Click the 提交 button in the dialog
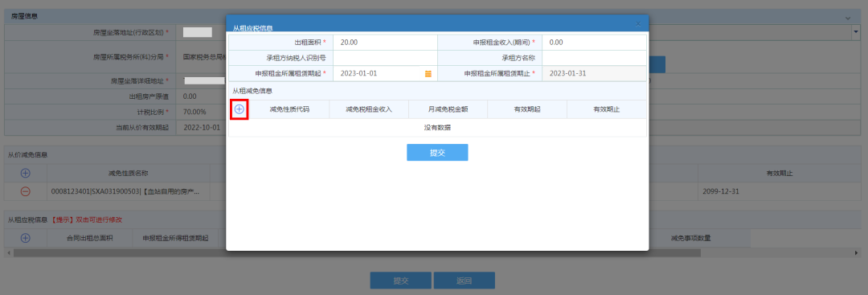The width and height of the screenshot is (868, 295). (437, 153)
